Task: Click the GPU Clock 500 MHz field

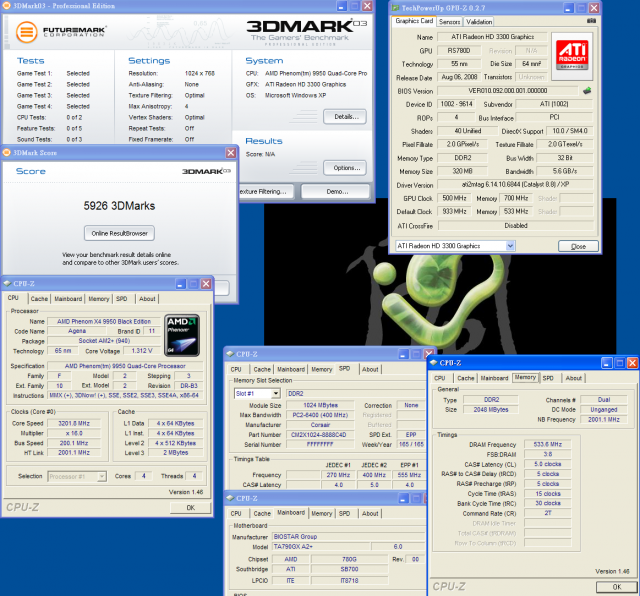Action: [454, 198]
